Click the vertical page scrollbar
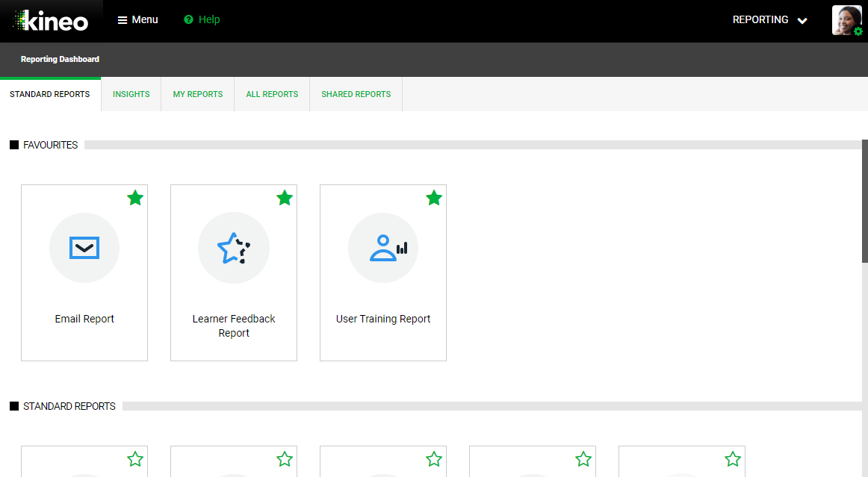Image resolution: width=868 pixels, height=477 pixels. click(x=864, y=202)
